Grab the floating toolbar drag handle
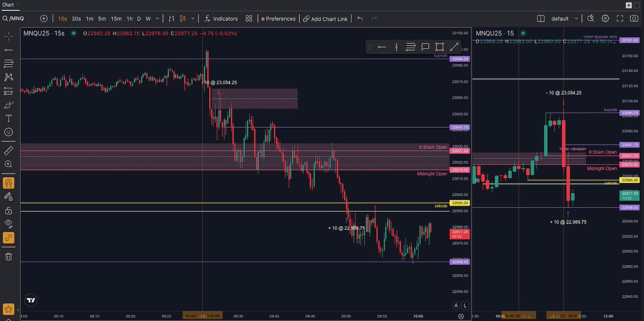This screenshot has height=321, width=644. (370, 47)
